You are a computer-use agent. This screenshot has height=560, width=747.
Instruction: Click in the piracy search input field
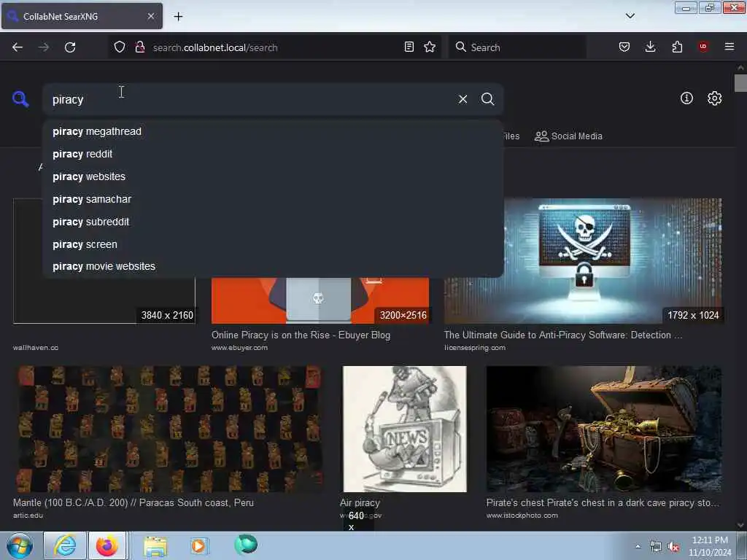point(248,99)
